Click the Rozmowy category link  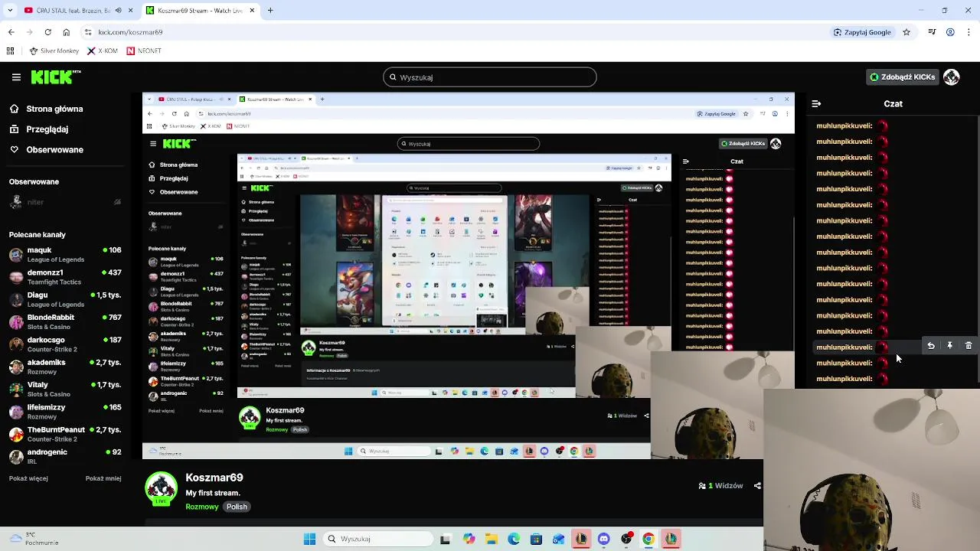202,507
